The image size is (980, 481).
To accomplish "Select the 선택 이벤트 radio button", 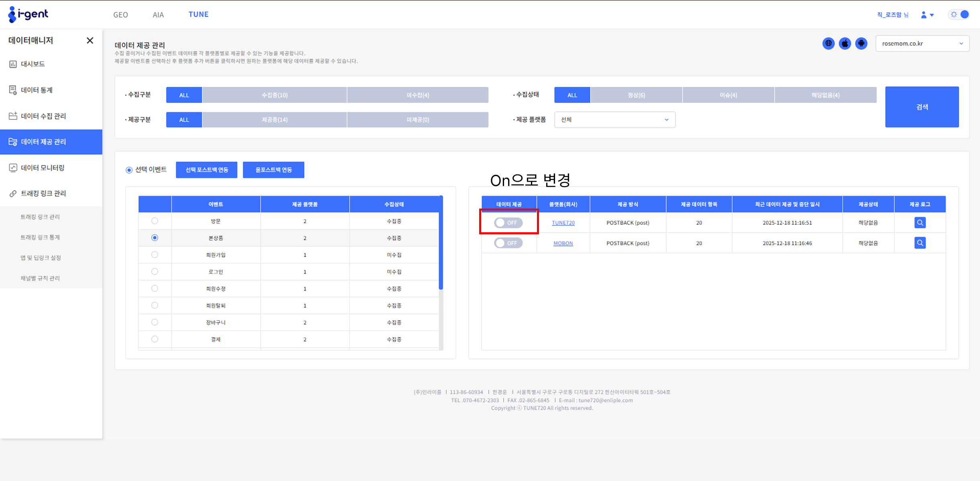I will tap(129, 170).
